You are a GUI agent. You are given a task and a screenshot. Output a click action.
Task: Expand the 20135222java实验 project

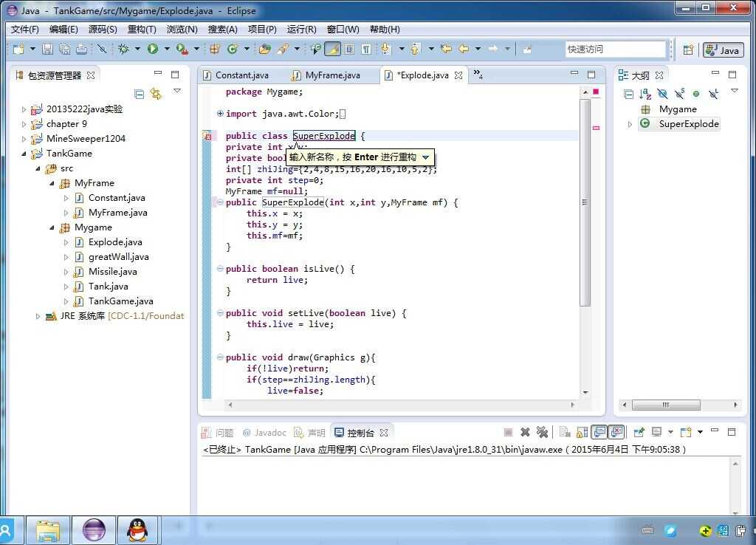pos(24,109)
